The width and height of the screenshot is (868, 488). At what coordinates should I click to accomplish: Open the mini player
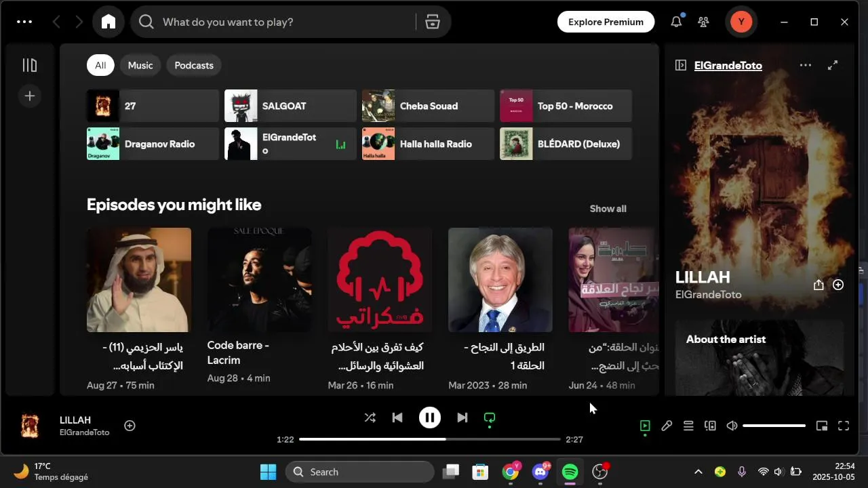click(x=822, y=426)
